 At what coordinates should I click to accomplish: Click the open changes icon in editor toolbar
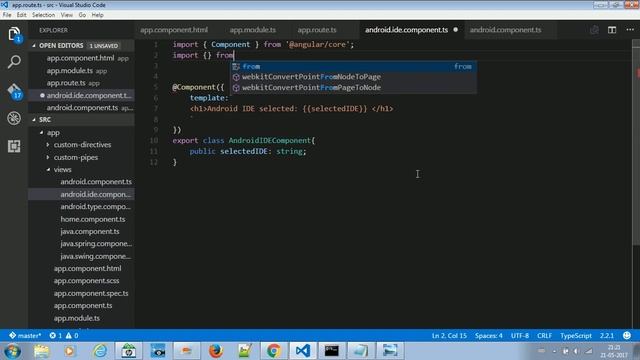pyautogui.click(x=594, y=30)
